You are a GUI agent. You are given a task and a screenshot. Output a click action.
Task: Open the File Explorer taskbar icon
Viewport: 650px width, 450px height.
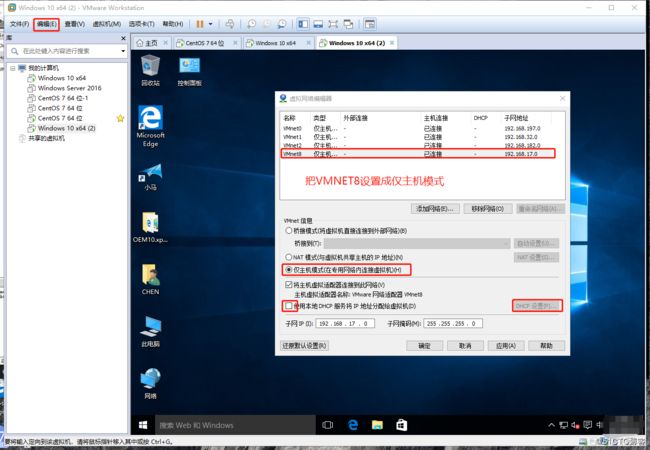(377, 425)
